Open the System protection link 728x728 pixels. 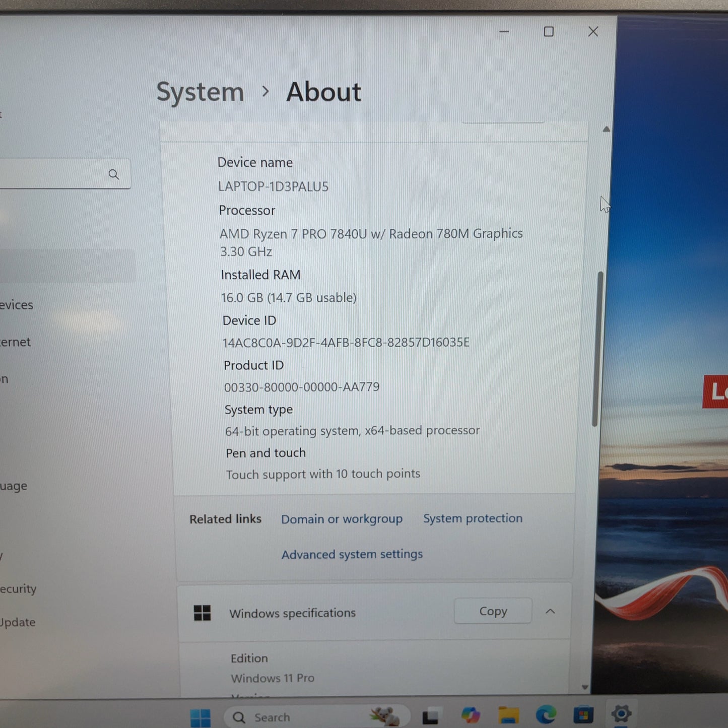coord(473,518)
